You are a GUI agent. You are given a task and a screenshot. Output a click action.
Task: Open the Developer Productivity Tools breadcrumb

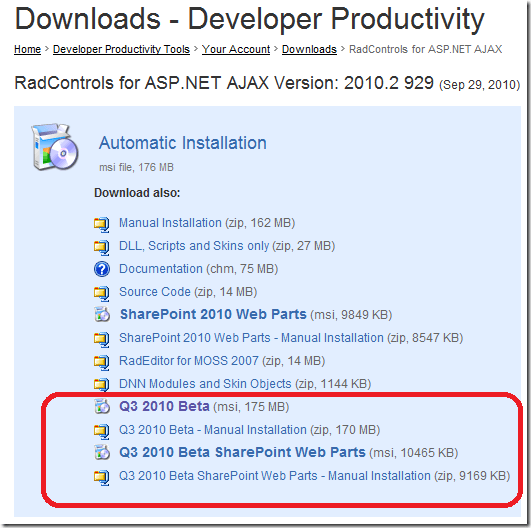pyautogui.click(x=121, y=49)
